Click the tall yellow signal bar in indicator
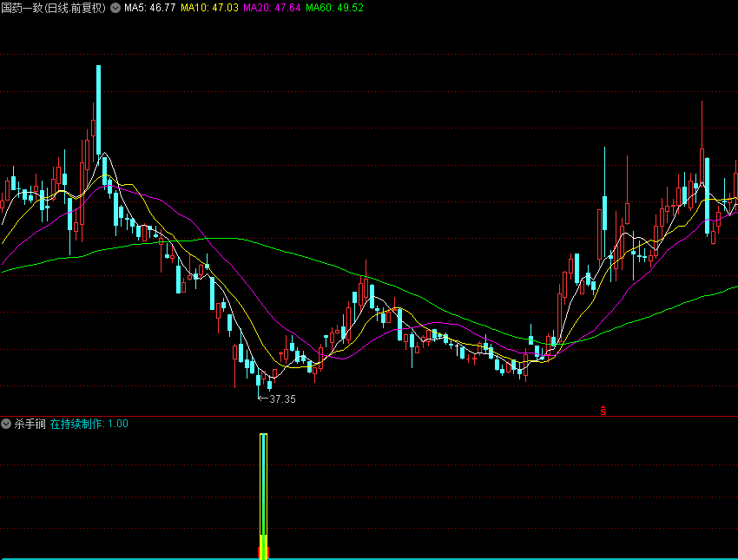 point(264,496)
